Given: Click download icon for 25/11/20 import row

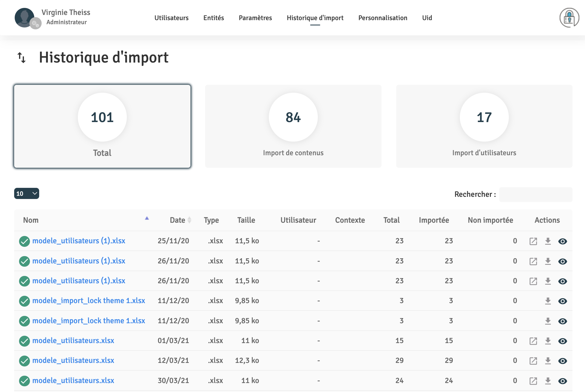Looking at the screenshot, I should pos(548,241).
